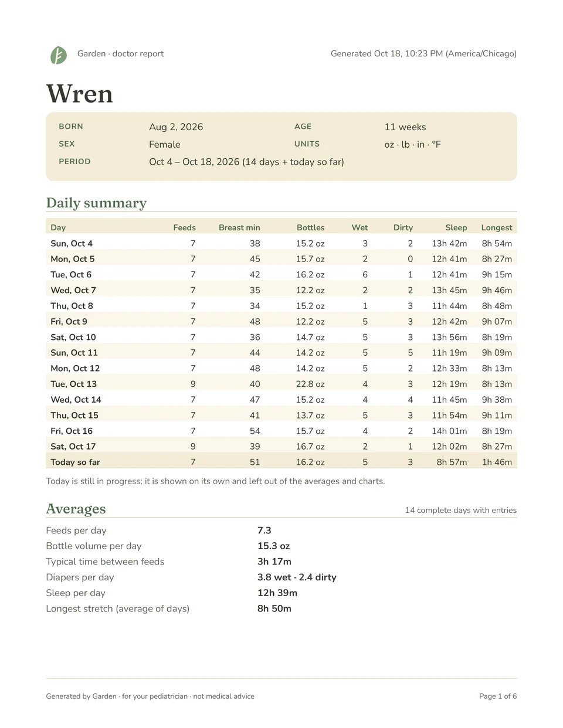Screen dimensions: 563x728
Task: Click the 'Sun, Oct 4' row label
Action: coord(72,243)
